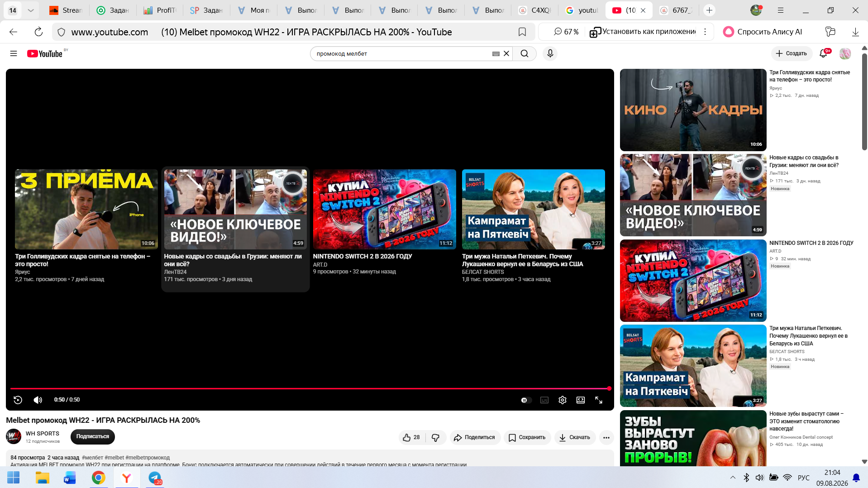Switch to the 6767_ tab

coord(676,10)
